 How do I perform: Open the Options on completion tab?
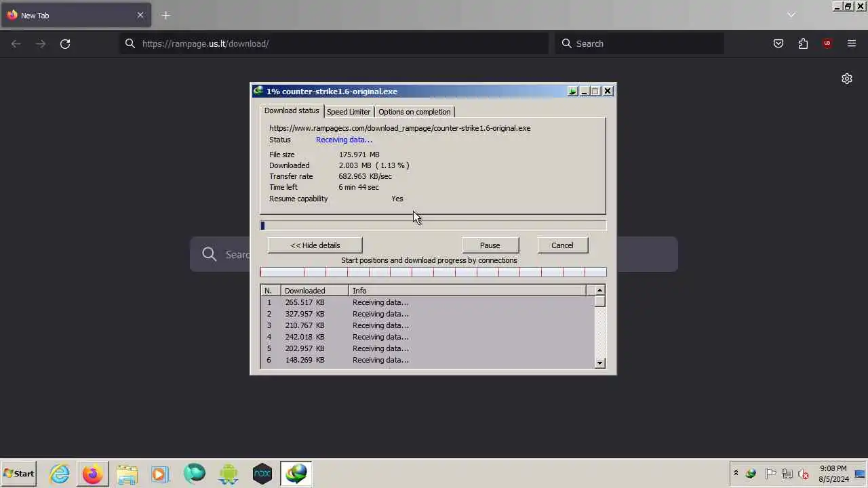[x=414, y=112]
